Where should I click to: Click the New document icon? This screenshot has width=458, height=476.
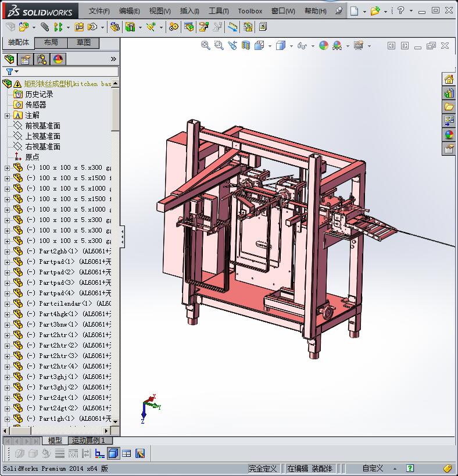[354, 11]
